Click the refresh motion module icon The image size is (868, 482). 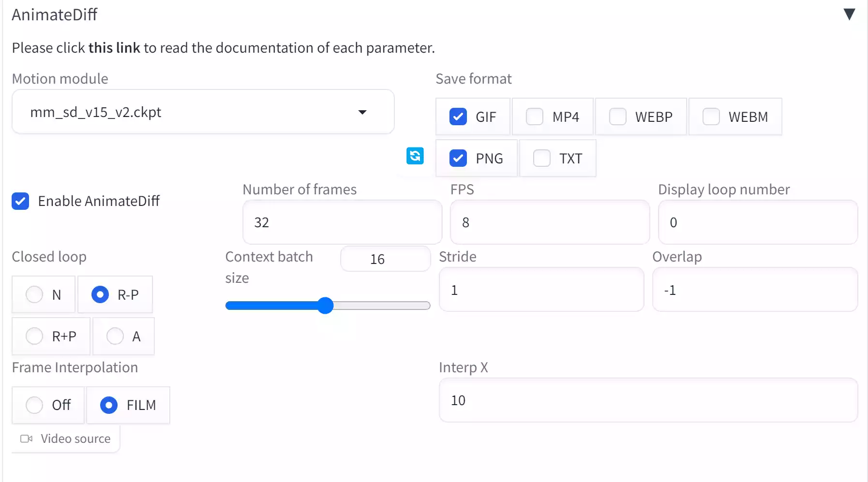[x=415, y=156]
